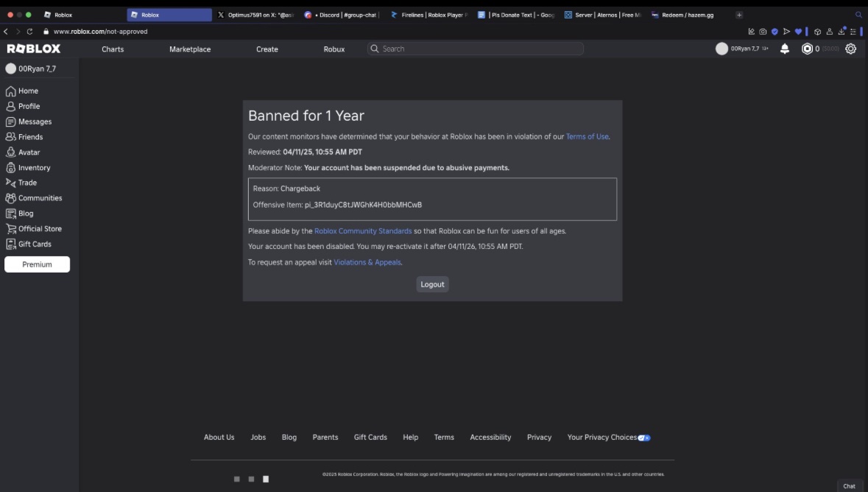Screen dimensions: 868x492
Task: Reload the page with refresh icon
Action: [30, 32]
